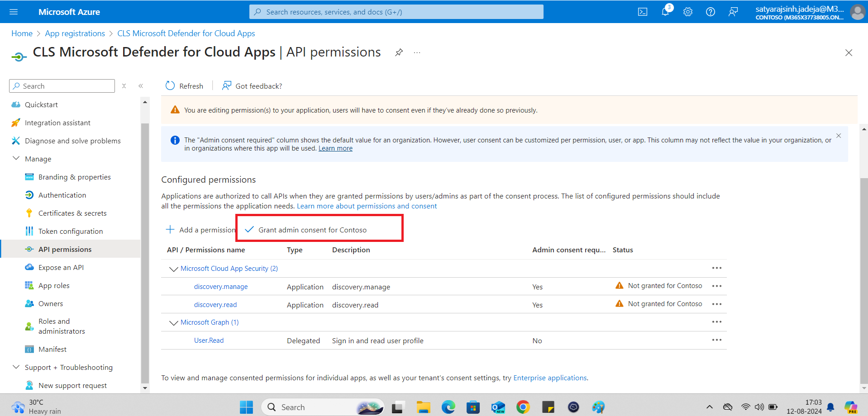The width and height of the screenshot is (868, 416).
Task: Open portal settings gear
Action: click(688, 12)
